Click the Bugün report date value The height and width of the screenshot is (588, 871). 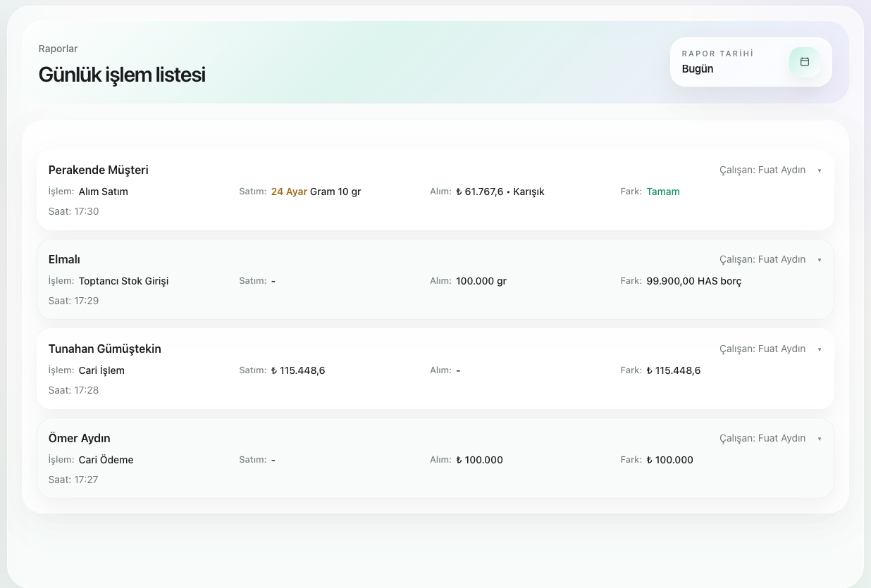[x=698, y=69]
